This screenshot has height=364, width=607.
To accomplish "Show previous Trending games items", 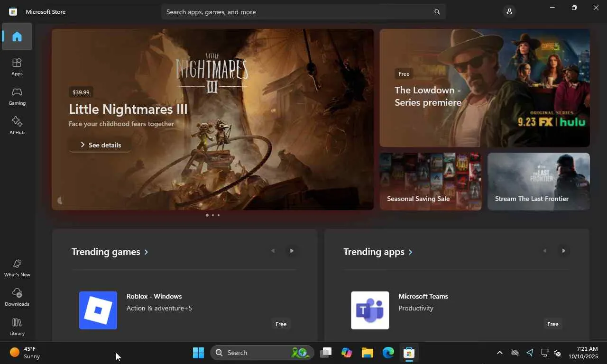I will [x=273, y=251].
